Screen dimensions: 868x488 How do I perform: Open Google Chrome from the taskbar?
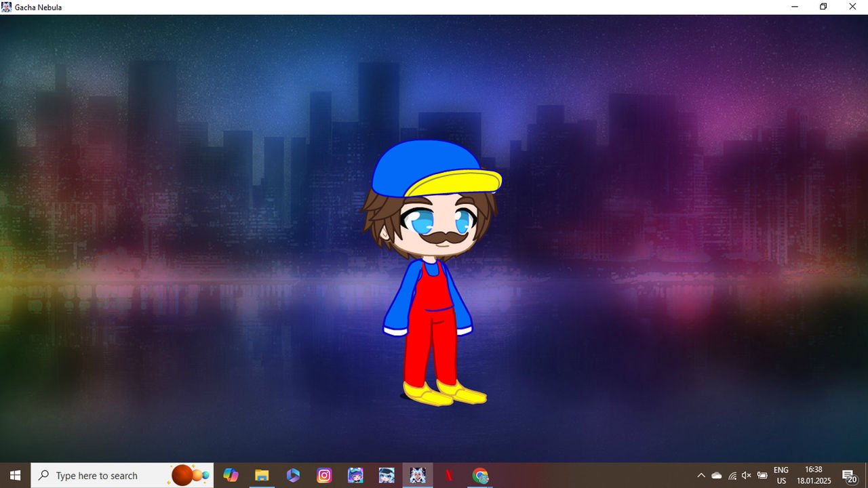[480, 475]
